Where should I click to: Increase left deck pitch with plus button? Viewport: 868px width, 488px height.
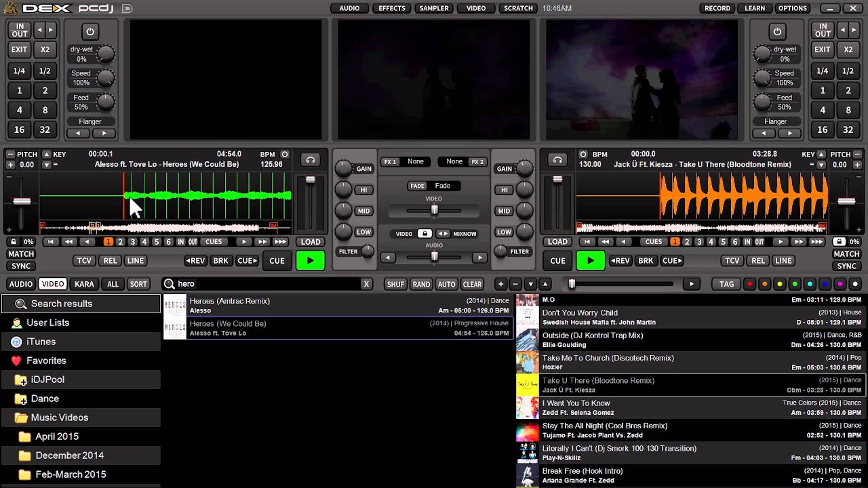tap(10, 165)
